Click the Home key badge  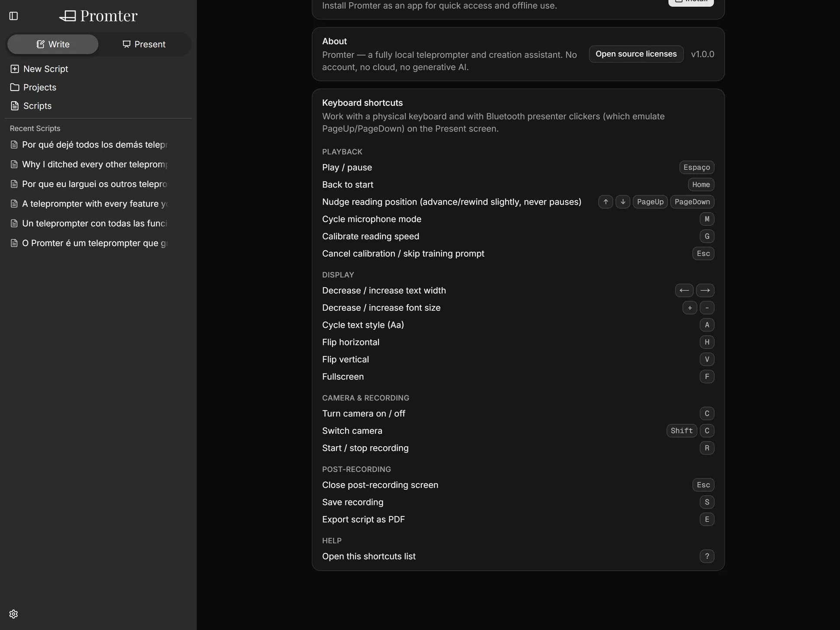(x=701, y=185)
